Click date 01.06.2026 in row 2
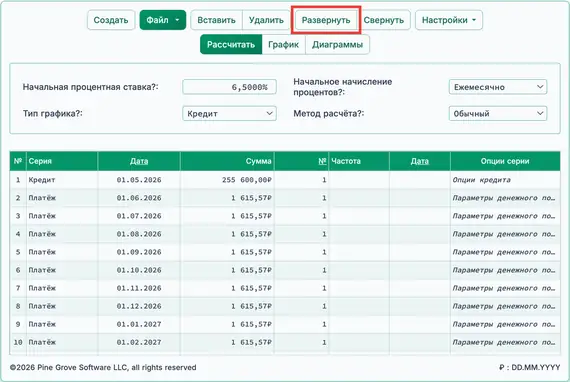This screenshot has width=570, height=382. click(139, 198)
